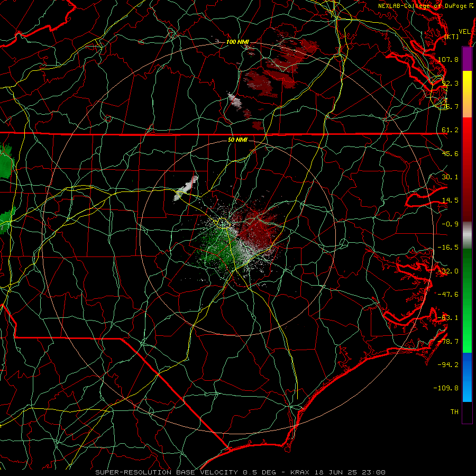Select the 107.8 value on the velocity scale

pyautogui.click(x=448, y=59)
